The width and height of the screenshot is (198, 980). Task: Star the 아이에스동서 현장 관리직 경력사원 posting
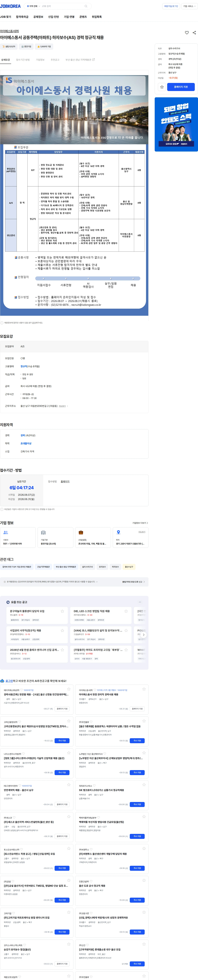(x=144, y=689)
